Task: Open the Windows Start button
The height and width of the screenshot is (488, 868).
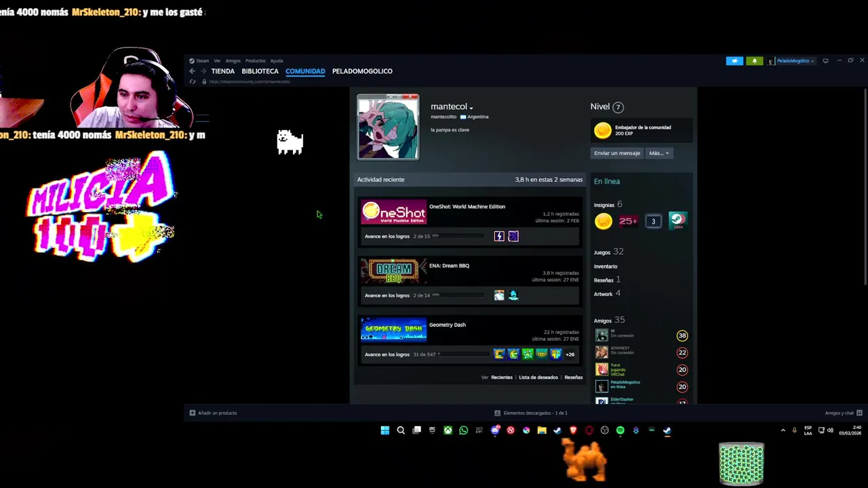Action: 385,430
